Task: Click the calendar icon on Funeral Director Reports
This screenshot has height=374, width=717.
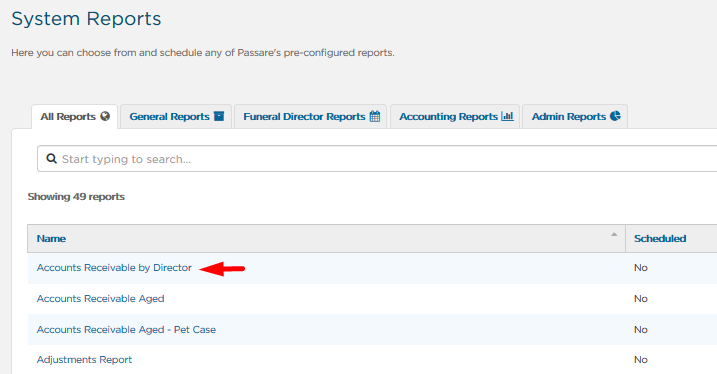Action: pos(375,116)
